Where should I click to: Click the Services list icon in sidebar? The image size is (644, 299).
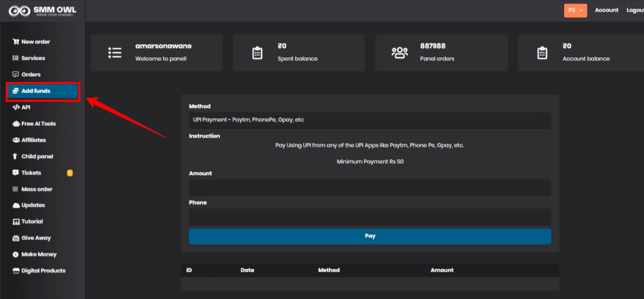16,58
